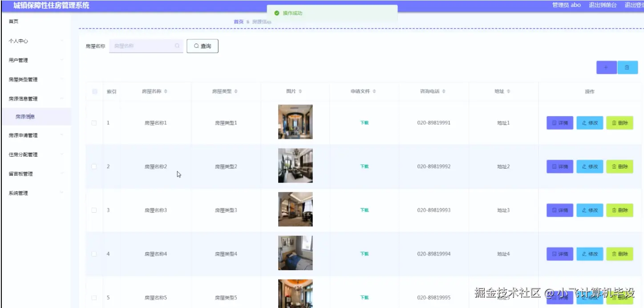The image size is (644, 308).
Task: Expand the 房屋类型管理 sidebar menu
Action: [x=36, y=80]
